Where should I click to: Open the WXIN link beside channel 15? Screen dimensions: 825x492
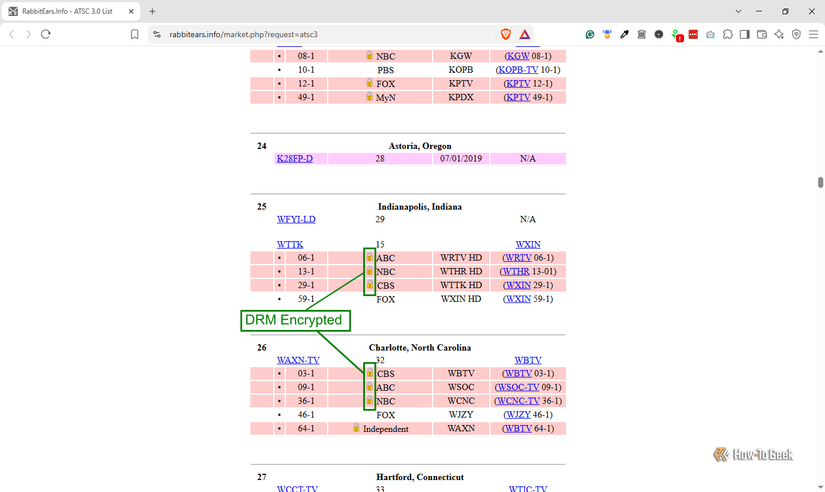528,244
